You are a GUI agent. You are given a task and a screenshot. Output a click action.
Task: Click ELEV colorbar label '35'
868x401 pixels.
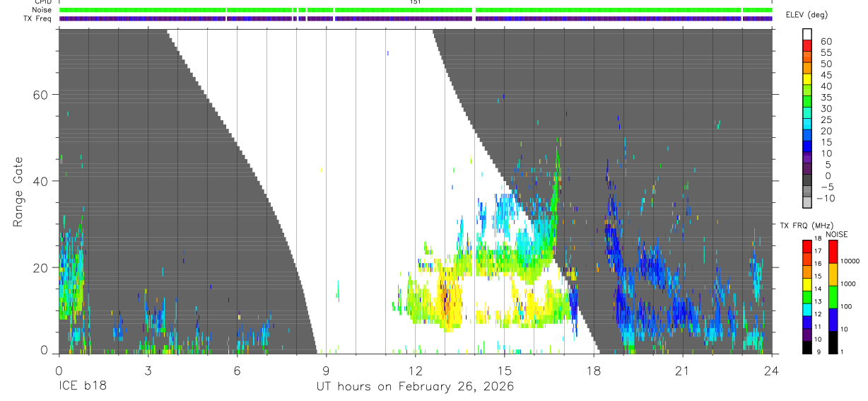point(826,98)
